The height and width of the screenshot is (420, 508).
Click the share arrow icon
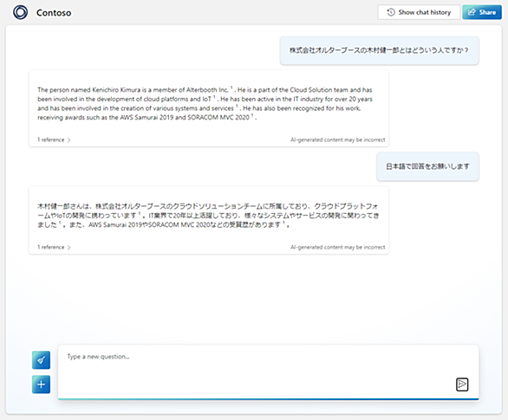(472, 12)
